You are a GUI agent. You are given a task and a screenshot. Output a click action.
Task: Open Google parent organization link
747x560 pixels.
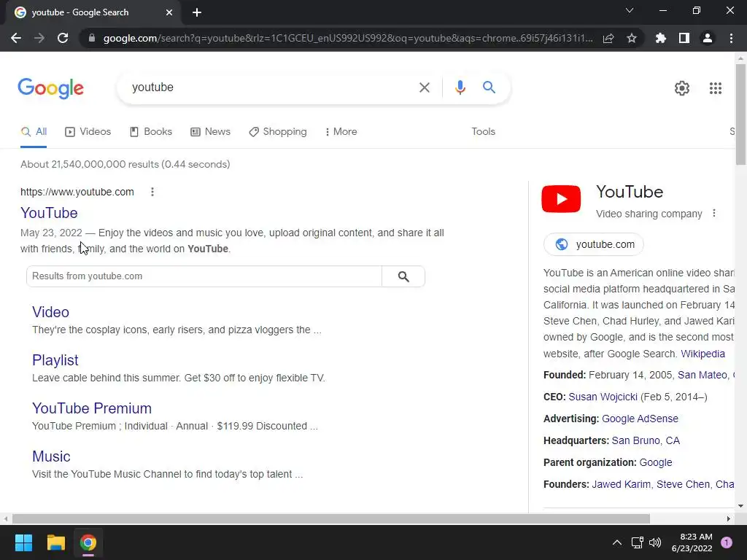pos(656,463)
